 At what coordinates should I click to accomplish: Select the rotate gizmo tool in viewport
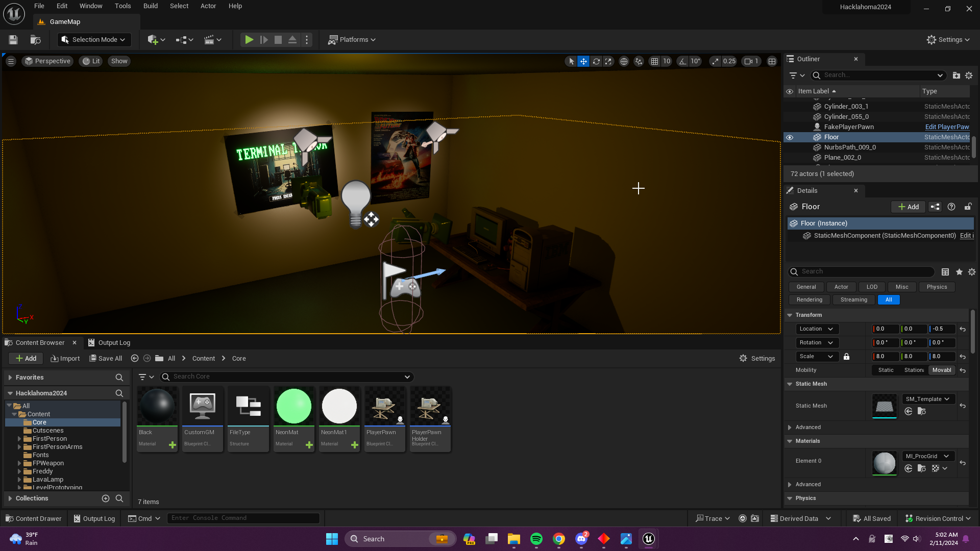pos(596,61)
